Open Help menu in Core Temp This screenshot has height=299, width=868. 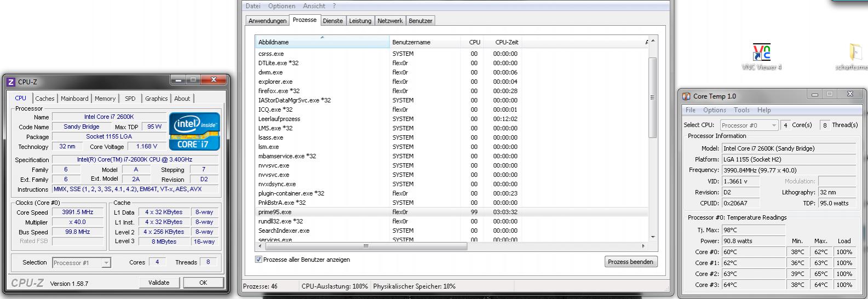tap(764, 110)
